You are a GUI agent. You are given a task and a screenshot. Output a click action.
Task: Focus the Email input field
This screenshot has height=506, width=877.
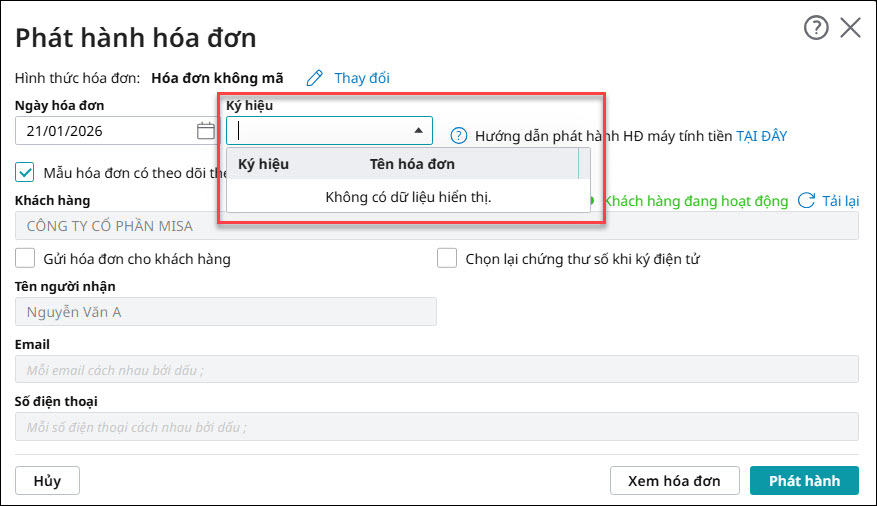[x=436, y=370]
